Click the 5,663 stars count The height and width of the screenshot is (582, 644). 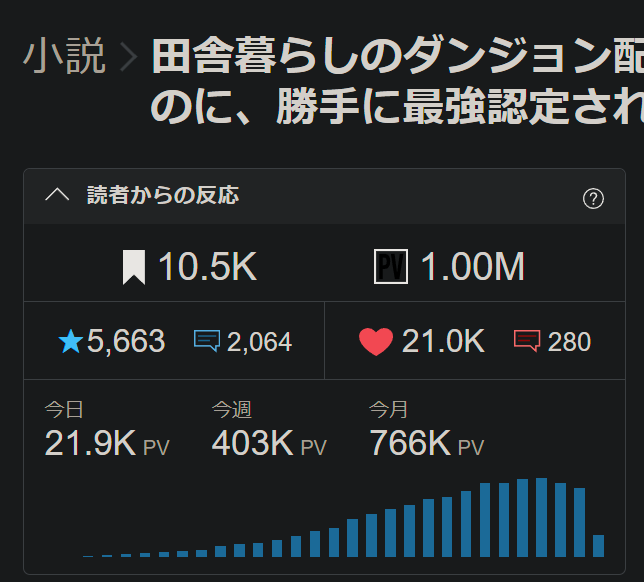126,342
